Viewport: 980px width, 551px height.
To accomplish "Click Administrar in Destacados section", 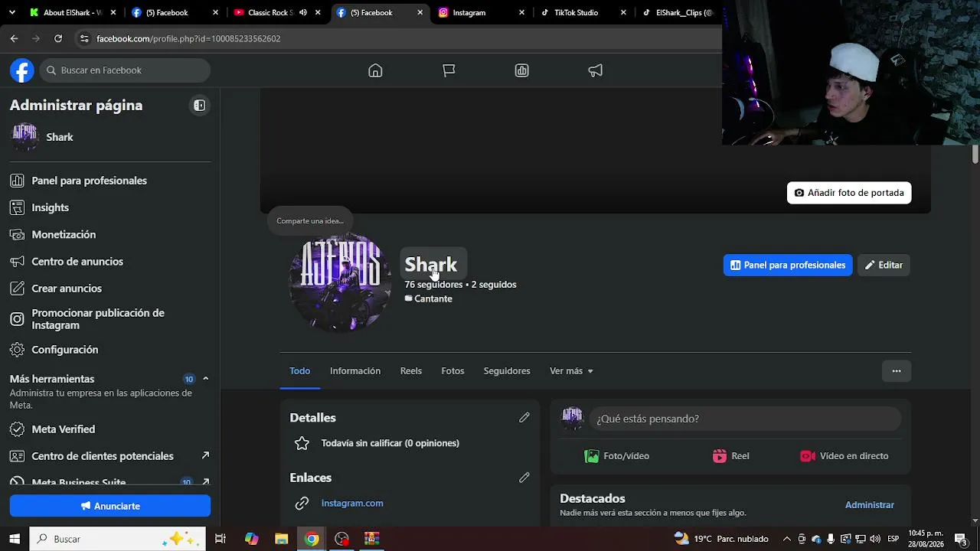I will pos(870,505).
